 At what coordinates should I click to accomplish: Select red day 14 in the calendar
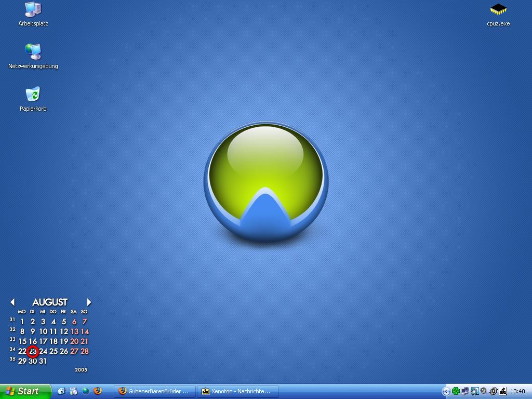85,331
